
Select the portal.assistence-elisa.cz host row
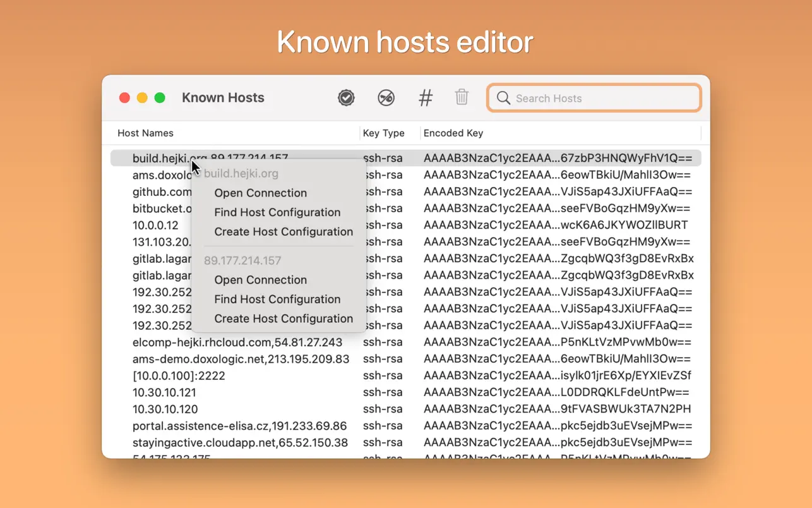(240, 426)
